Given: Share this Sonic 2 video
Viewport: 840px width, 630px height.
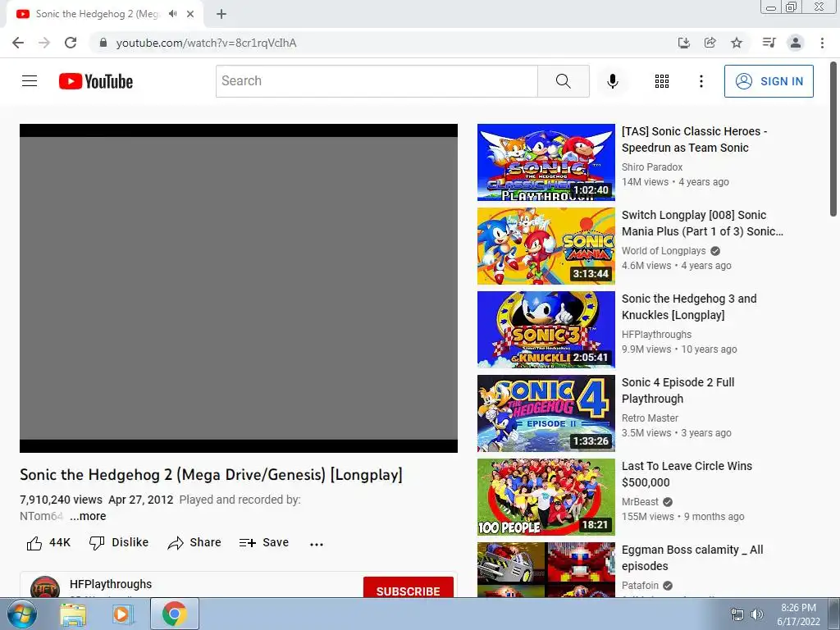Looking at the screenshot, I should pyautogui.click(x=194, y=543).
